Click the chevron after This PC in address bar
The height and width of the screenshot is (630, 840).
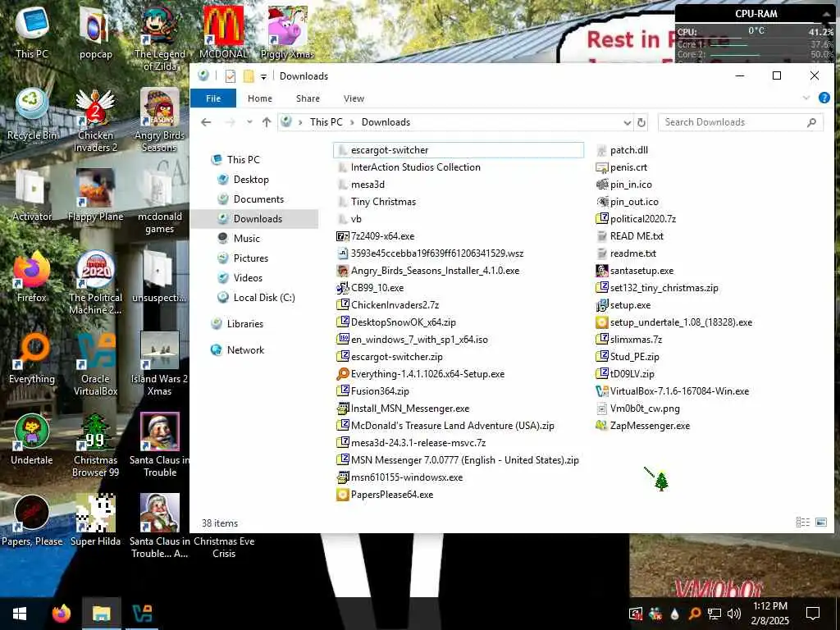coord(352,123)
